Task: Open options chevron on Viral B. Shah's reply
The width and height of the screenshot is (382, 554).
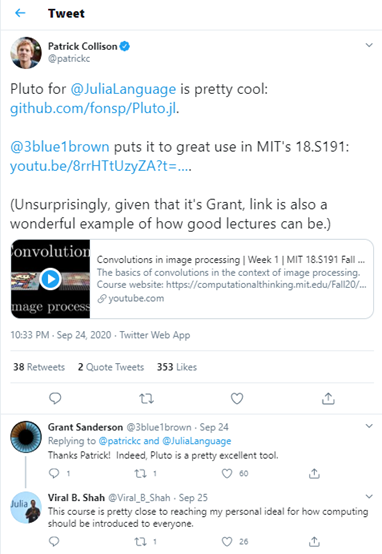Action: (x=369, y=496)
